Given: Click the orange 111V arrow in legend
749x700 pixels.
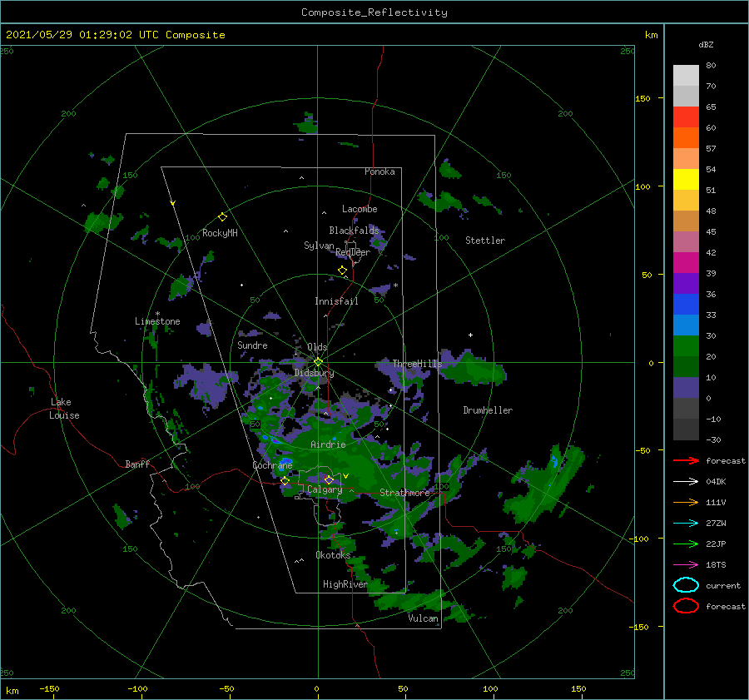Looking at the screenshot, I should (x=686, y=502).
